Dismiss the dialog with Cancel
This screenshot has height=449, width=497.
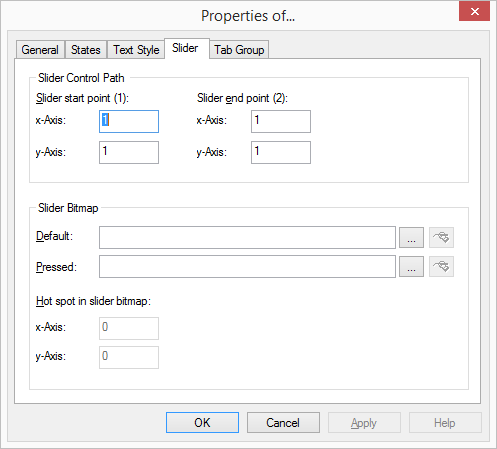tap(283, 423)
